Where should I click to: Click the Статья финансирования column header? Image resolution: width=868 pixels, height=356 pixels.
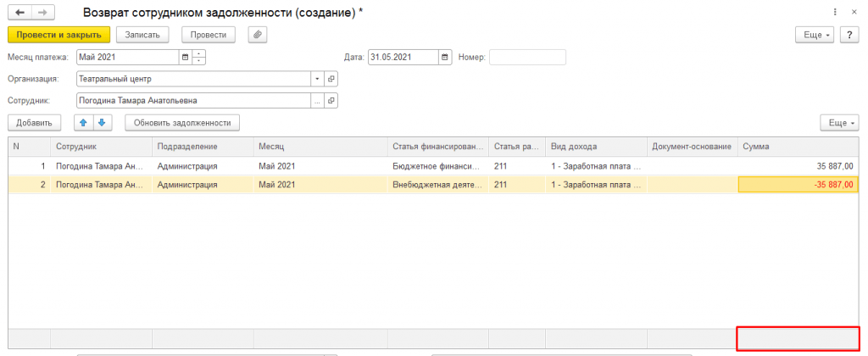tap(438, 147)
